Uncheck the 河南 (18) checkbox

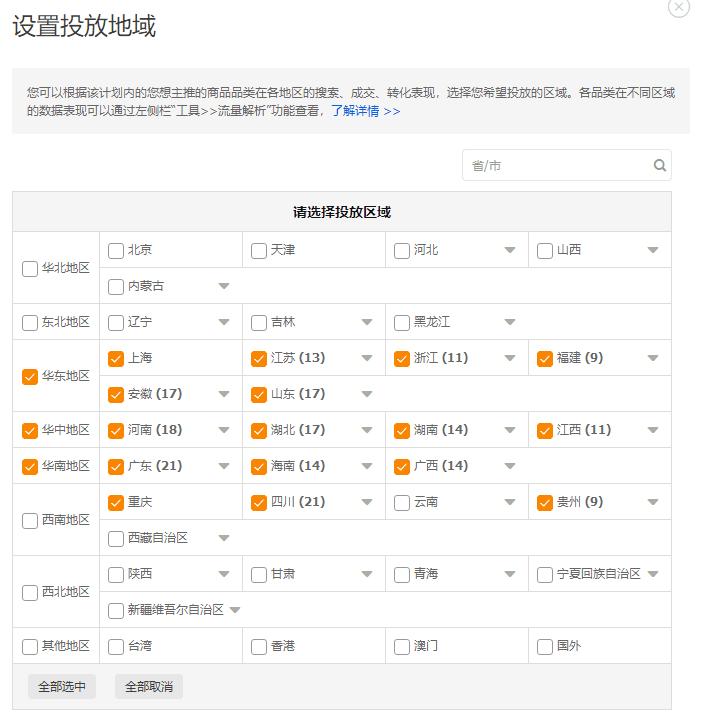pos(116,430)
